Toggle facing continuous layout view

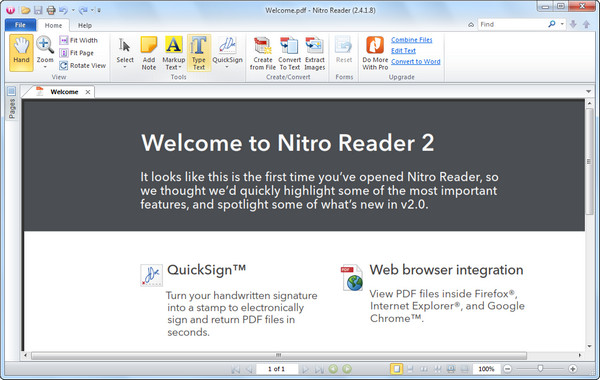point(437,369)
